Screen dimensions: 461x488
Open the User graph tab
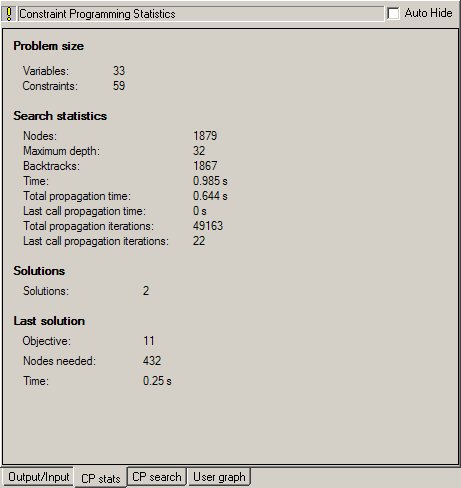click(x=219, y=477)
